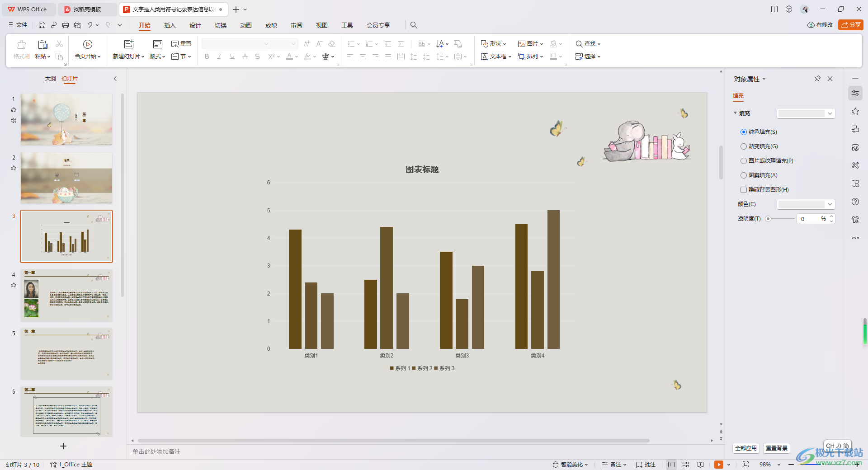Image resolution: width=868 pixels, height=470 pixels.
Task: Close the object properties panel
Action: tap(830, 79)
